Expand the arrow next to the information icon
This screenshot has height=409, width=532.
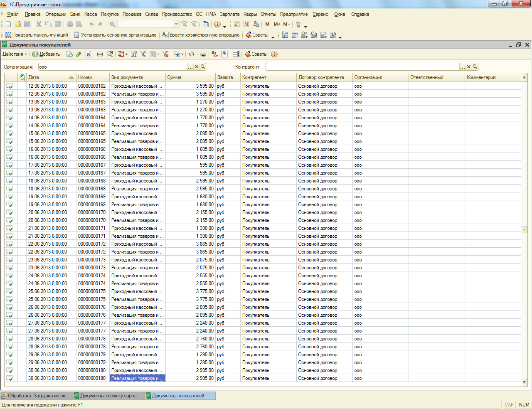point(224,26)
